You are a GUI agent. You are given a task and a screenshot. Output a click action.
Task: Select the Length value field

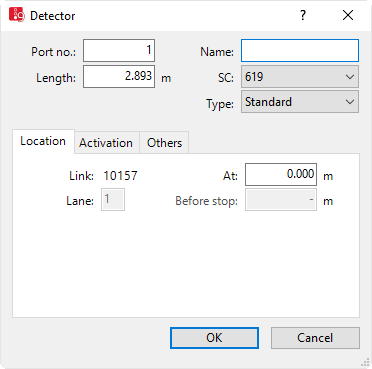pos(119,77)
